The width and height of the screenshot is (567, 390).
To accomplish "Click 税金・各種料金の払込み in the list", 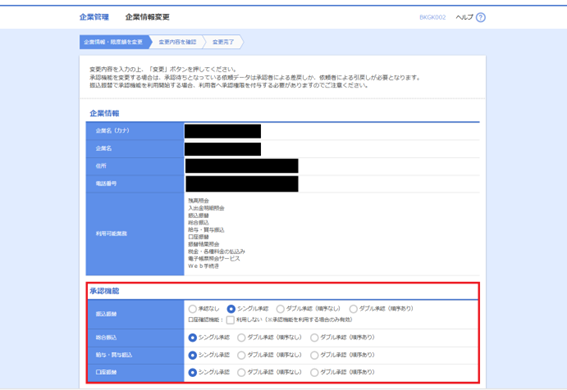I will pyautogui.click(x=217, y=252).
